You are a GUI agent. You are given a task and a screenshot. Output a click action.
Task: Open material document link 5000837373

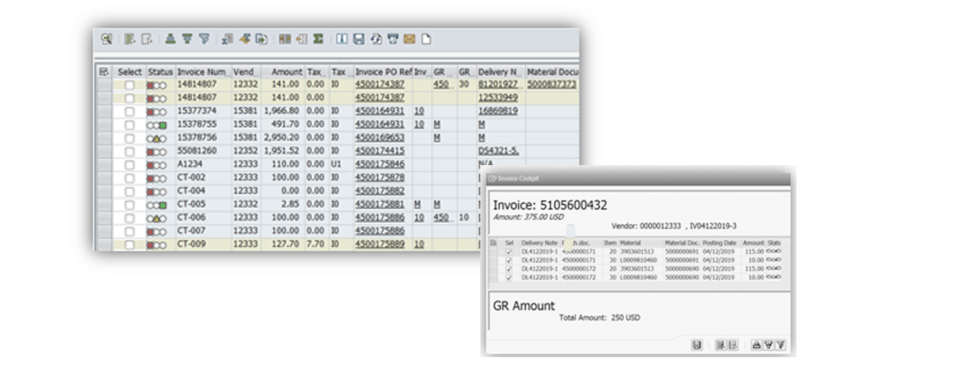click(552, 84)
